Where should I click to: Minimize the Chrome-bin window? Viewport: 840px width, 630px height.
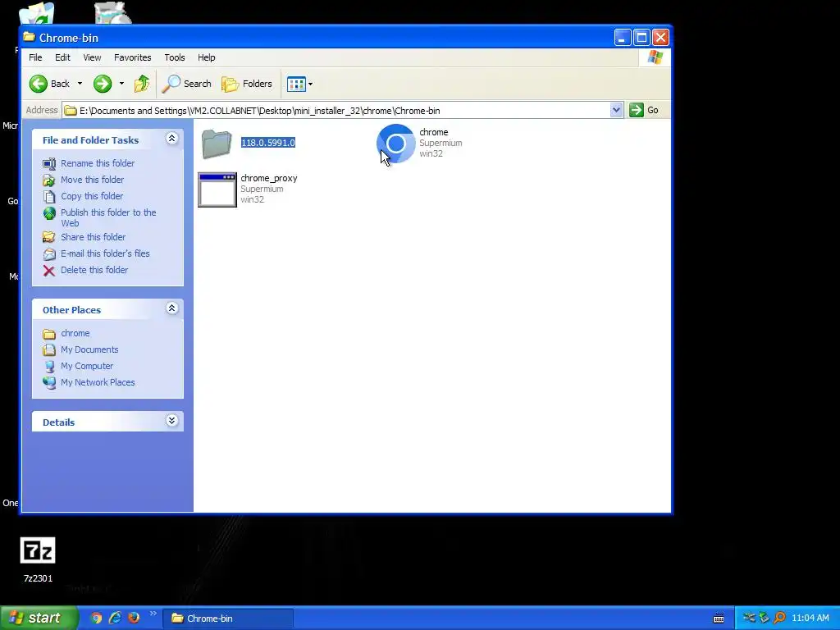(623, 38)
